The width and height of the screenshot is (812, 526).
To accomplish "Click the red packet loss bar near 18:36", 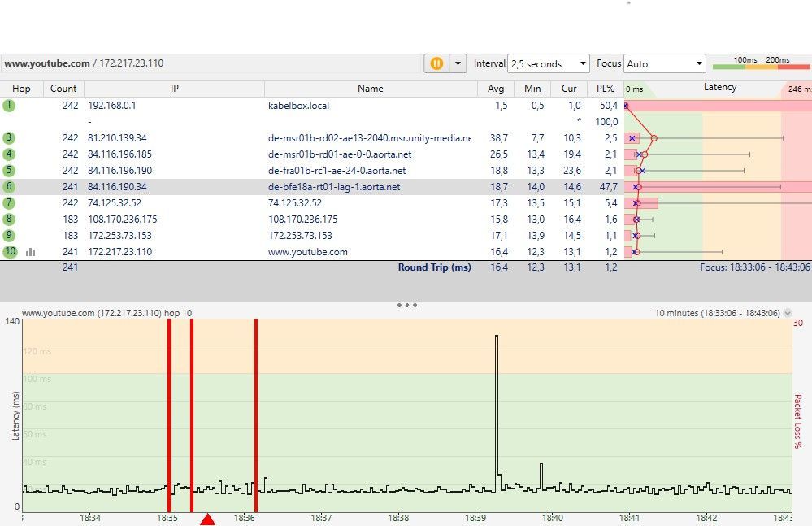I will coord(256,415).
